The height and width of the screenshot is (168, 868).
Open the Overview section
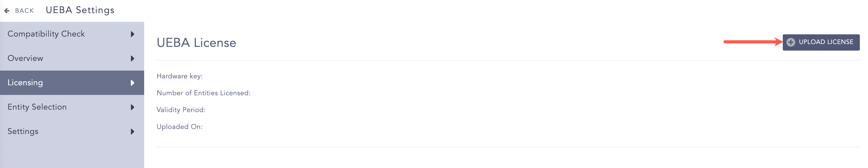coord(72,58)
